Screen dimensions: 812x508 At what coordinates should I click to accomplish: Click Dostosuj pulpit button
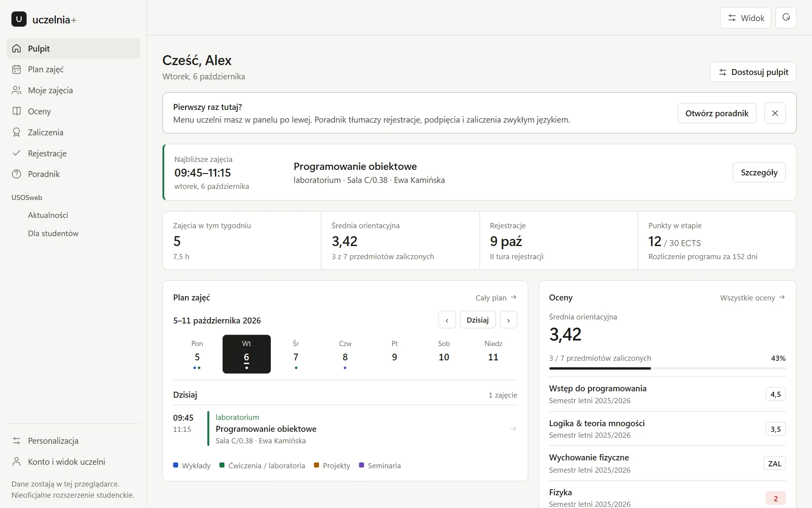coord(753,72)
